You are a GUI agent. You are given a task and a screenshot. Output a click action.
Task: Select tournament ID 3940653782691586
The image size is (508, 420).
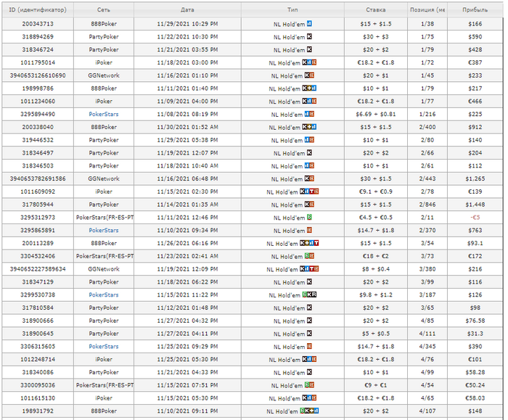[38, 178]
